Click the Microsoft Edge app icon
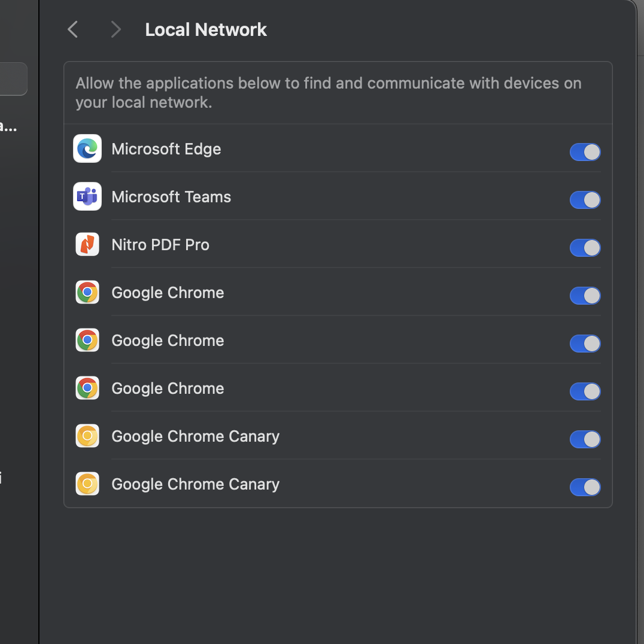This screenshot has width=644, height=644. point(87,148)
